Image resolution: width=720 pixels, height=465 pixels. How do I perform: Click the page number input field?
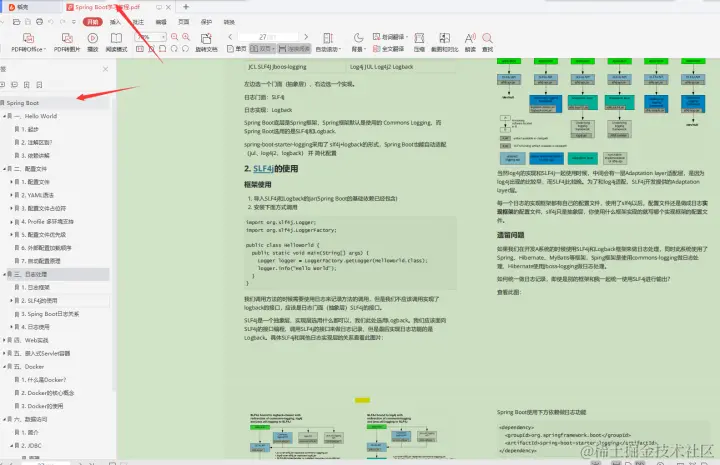(x=268, y=37)
